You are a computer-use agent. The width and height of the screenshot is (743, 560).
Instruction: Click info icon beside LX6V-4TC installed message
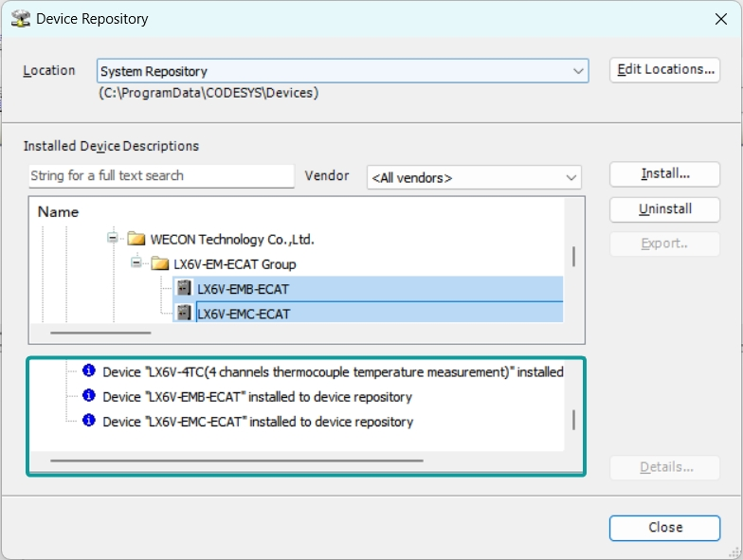(x=89, y=370)
